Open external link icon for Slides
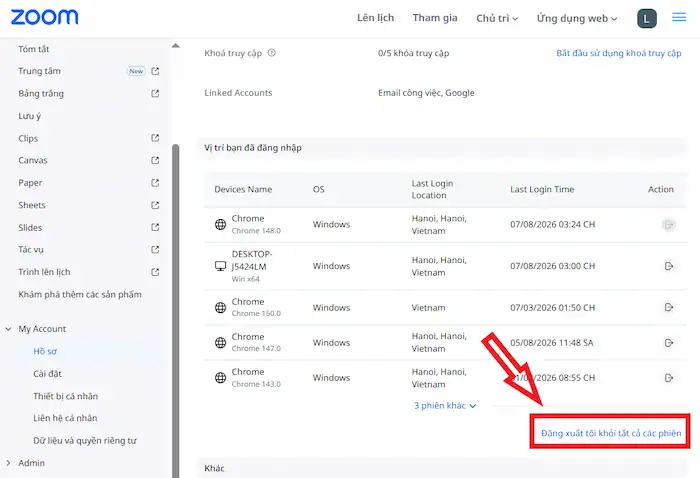 click(x=155, y=227)
